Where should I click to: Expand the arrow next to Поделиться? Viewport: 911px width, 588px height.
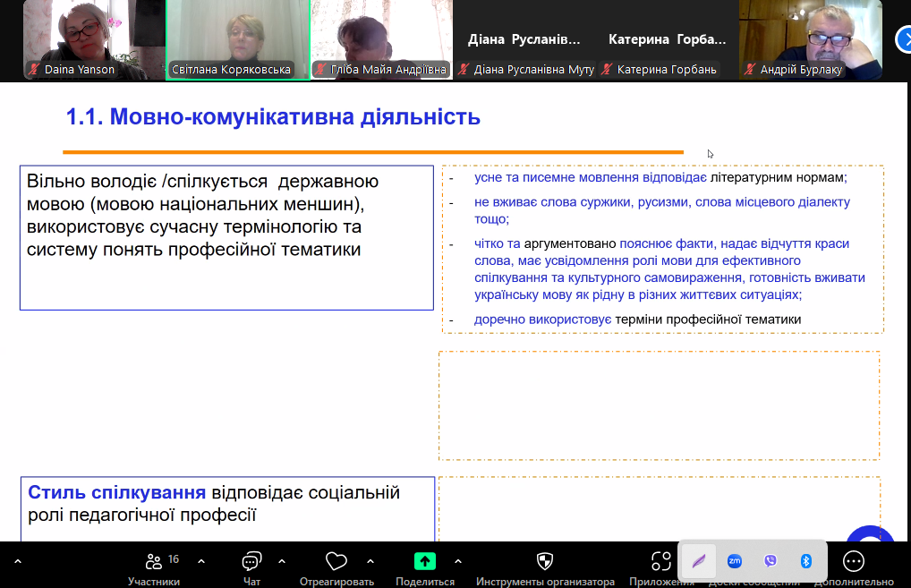[x=458, y=561]
